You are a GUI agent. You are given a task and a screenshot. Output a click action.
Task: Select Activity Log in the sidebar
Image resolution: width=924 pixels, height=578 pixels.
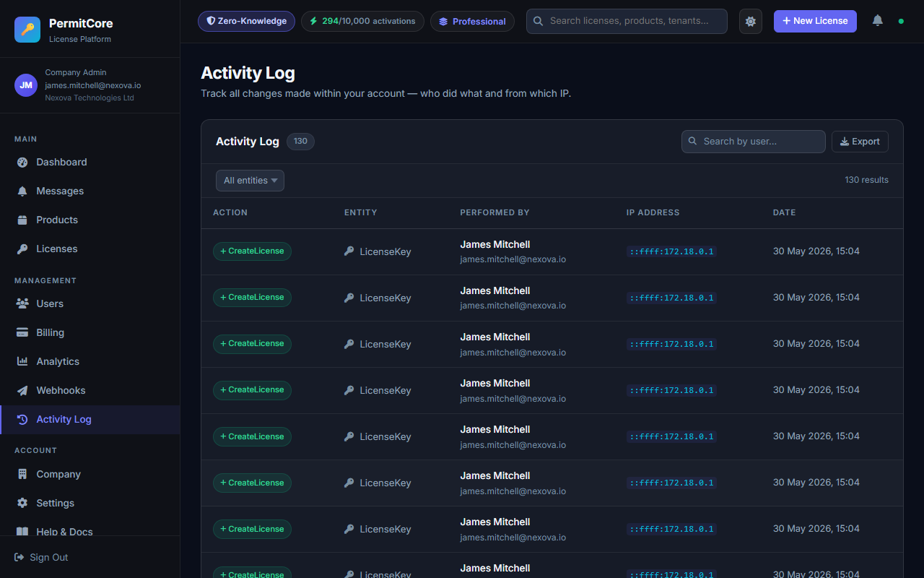[90, 419]
